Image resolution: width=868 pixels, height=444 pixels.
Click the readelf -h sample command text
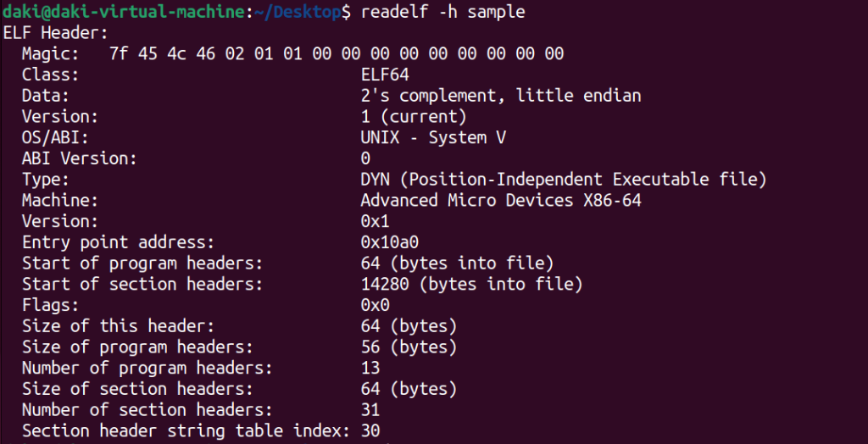[442, 13]
